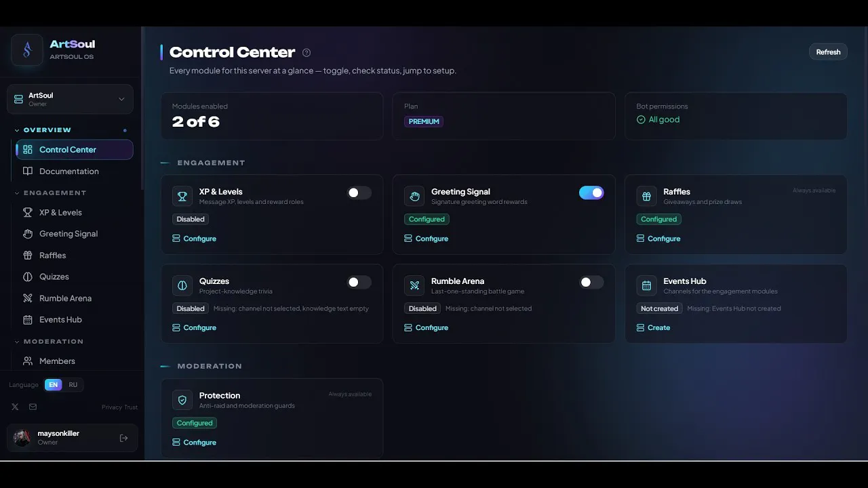The image size is (868, 488).
Task: Turn on the Rumble Arena toggle
Action: (591, 282)
